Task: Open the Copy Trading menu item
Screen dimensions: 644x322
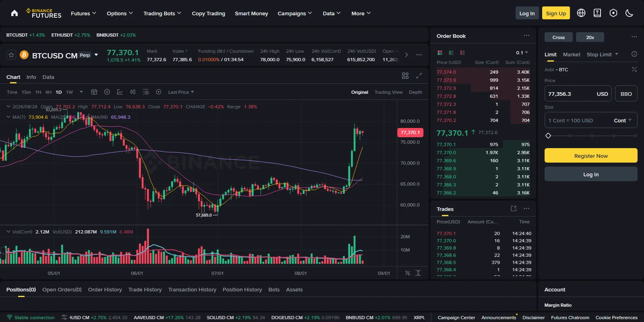Action: (208, 13)
